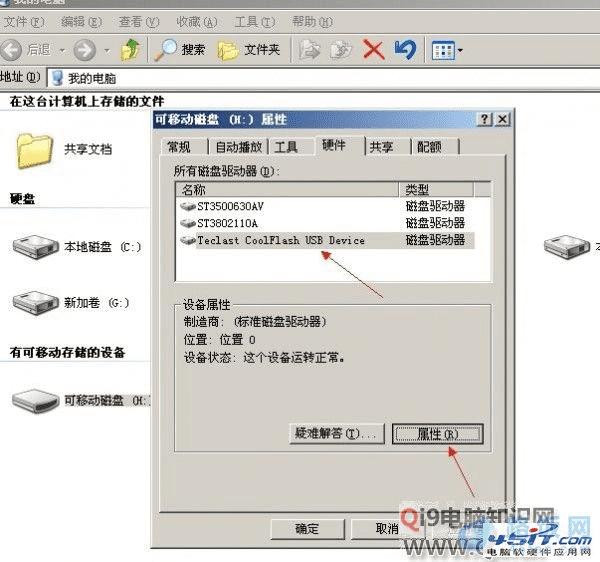Open the 文件(F) menu

click(x=24, y=22)
